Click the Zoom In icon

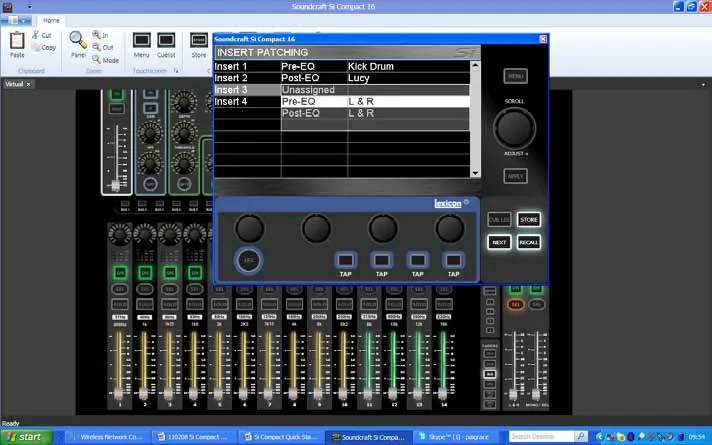click(x=96, y=35)
